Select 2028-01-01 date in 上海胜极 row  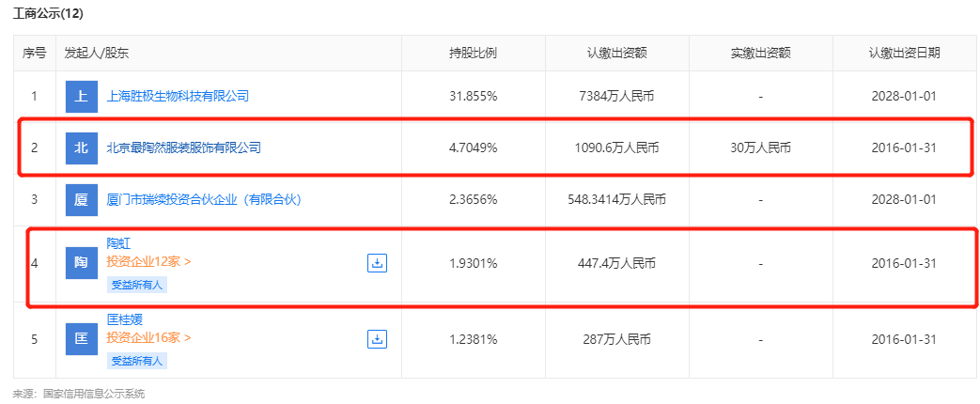pos(904,97)
